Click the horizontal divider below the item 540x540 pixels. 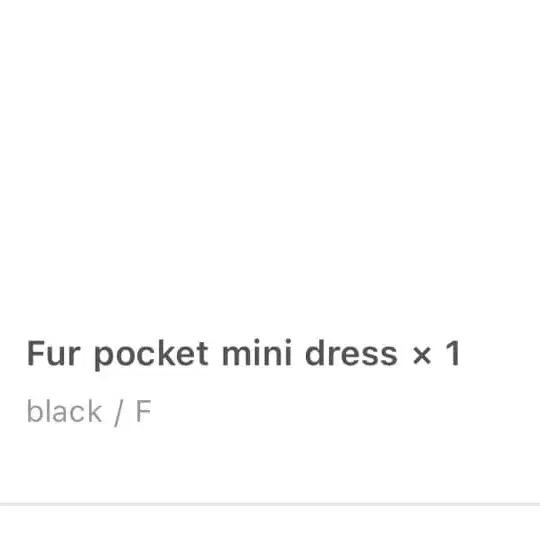[270, 504]
